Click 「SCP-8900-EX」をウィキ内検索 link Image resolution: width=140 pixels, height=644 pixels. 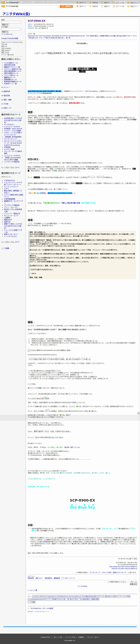tap(42, 608)
